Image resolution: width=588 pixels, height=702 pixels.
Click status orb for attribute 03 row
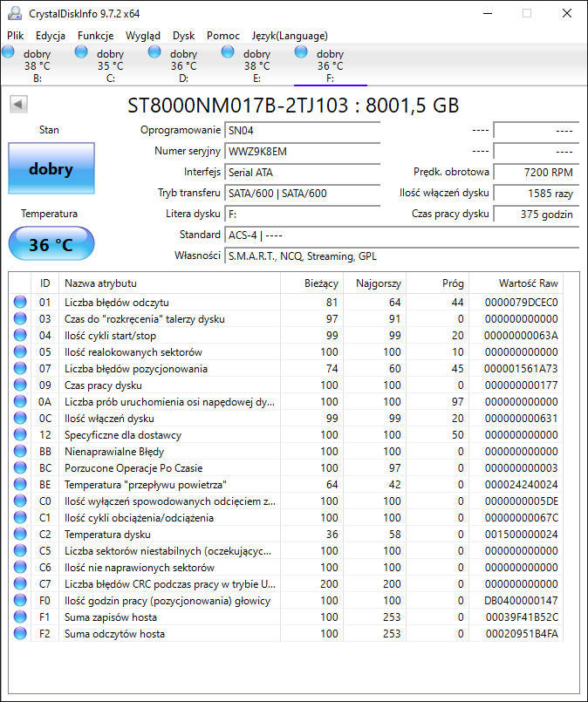point(20,319)
